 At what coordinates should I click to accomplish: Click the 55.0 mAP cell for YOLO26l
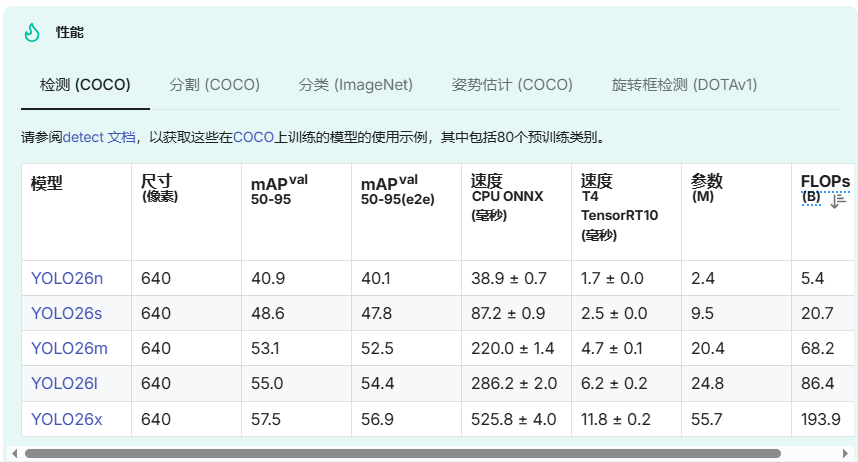[297, 383]
